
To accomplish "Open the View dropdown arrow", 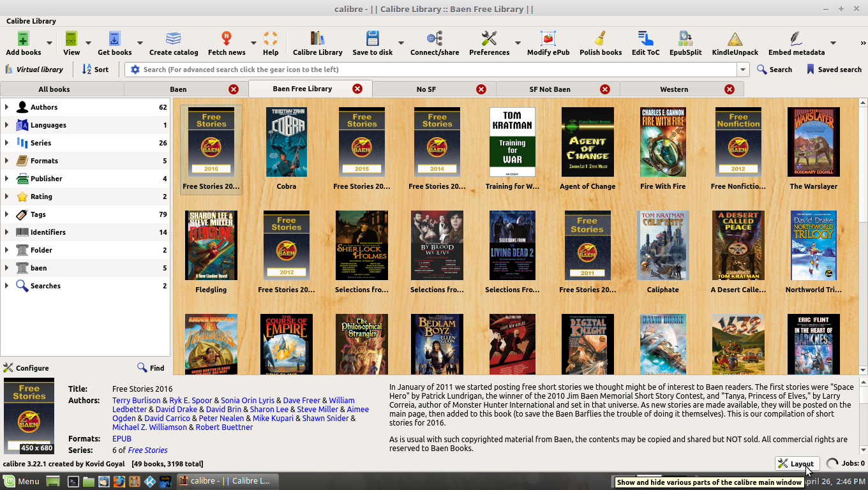I will click(x=88, y=43).
